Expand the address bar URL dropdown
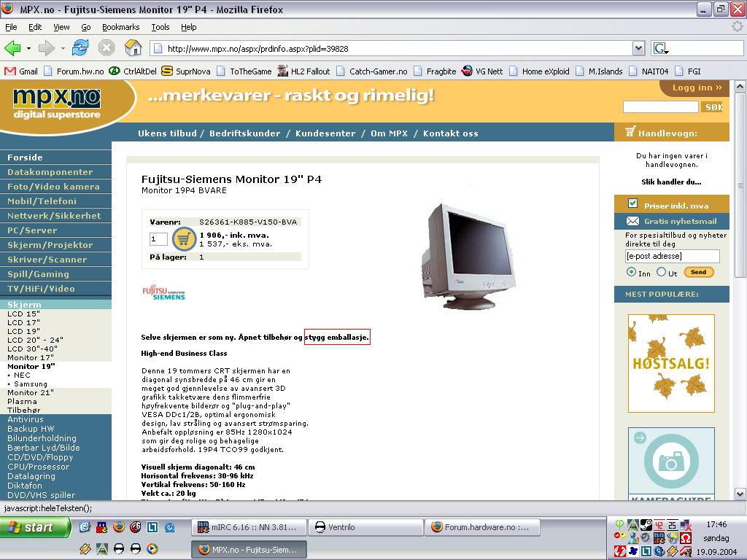Image resolution: width=747 pixels, height=560 pixels. 638,48
